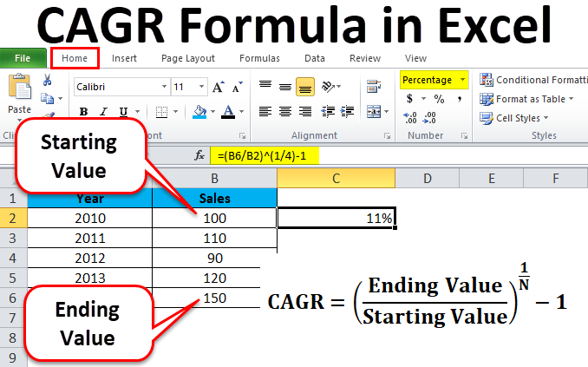This screenshot has width=588, height=367.
Task: Click Increase Decimal icon
Action: [410, 118]
